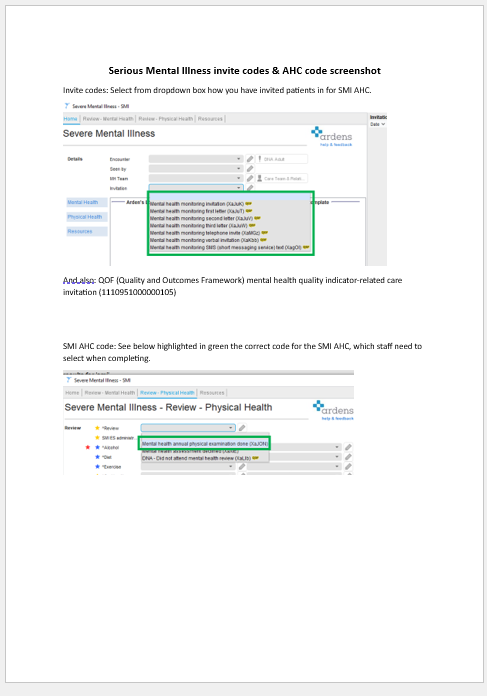Click the yellow star next to SMI ES administr...
This screenshot has width=487, height=696.
97,438
